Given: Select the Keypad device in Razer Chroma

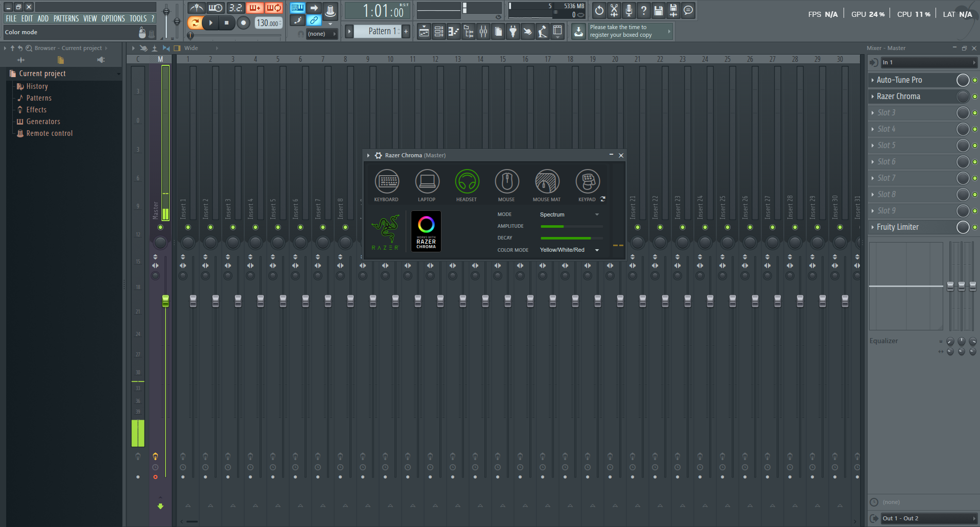Looking at the screenshot, I should (x=588, y=181).
